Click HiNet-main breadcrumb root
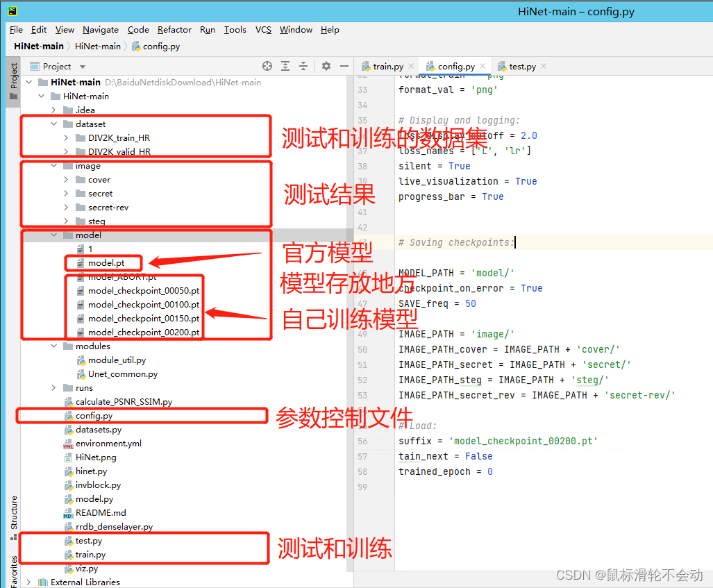This screenshot has width=713, height=588. coord(39,47)
